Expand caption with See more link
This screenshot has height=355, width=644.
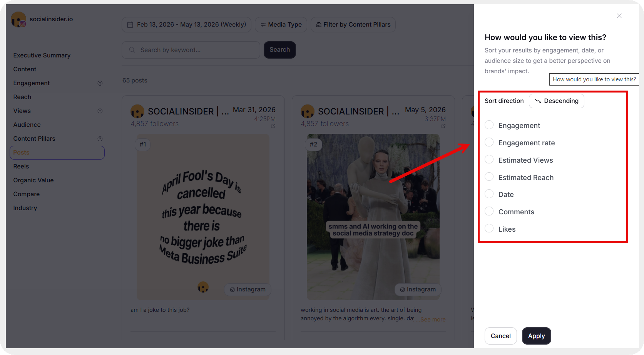point(433,320)
